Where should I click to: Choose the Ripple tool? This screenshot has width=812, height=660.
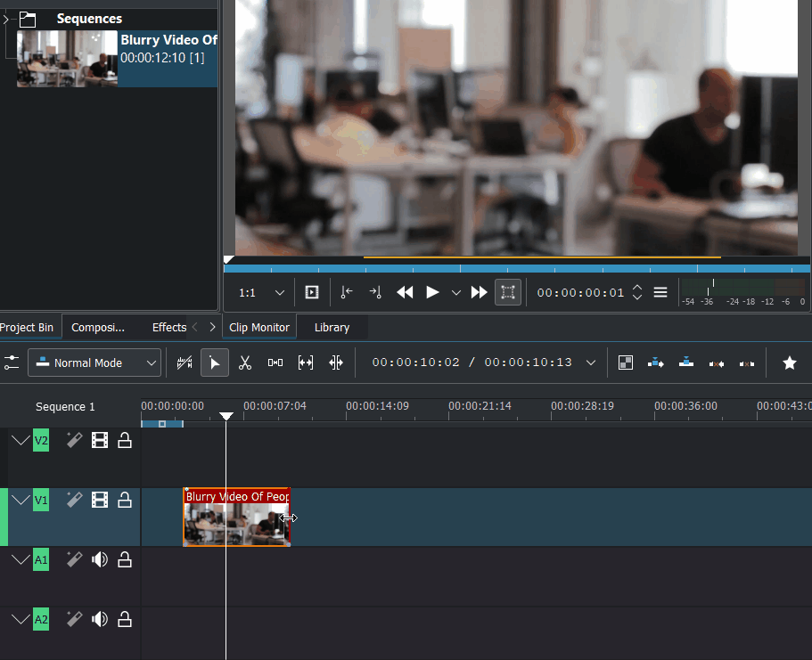coord(336,363)
